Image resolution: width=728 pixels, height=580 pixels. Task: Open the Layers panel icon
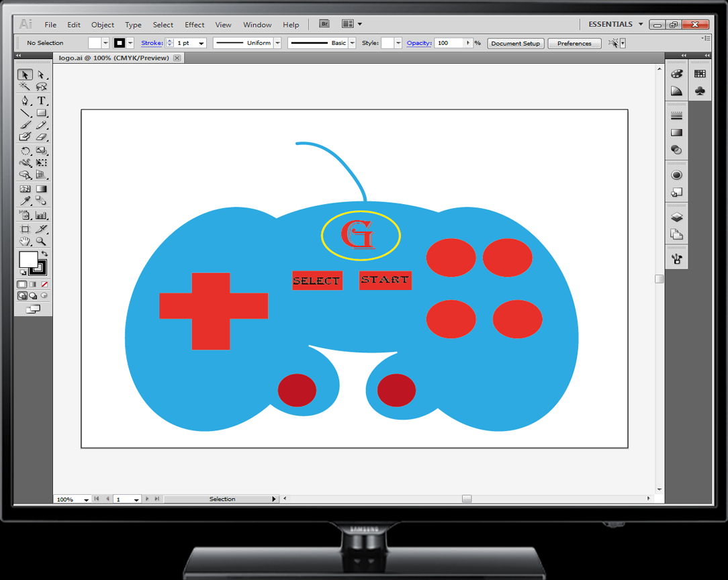676,217
